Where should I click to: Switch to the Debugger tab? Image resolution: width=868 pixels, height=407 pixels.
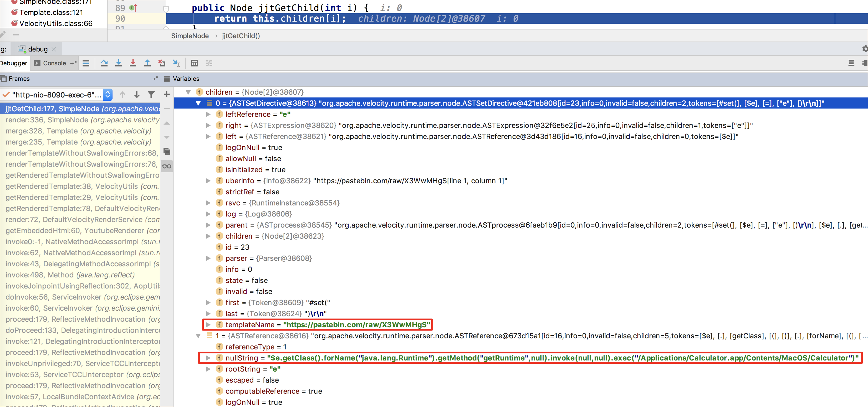pos(14,63)
